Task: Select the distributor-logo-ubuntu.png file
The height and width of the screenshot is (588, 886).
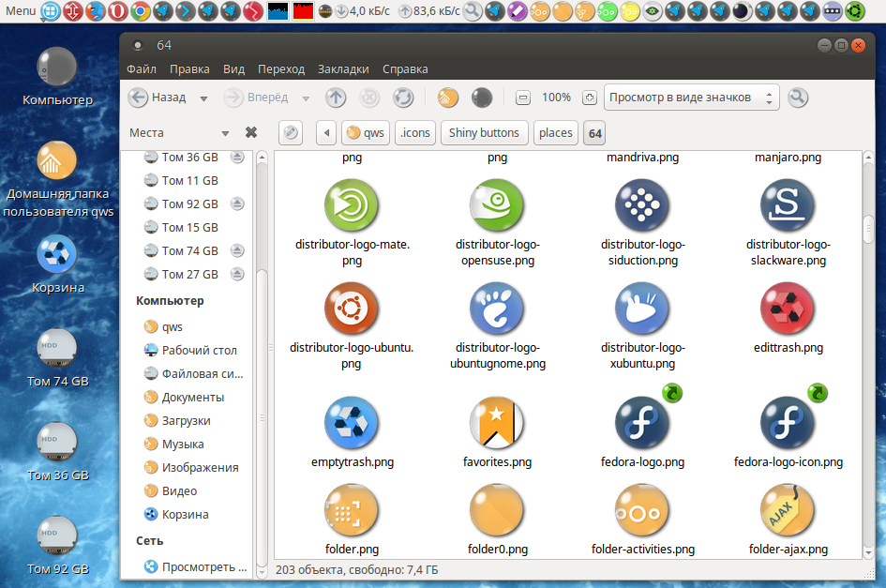Action: pos(352,325)
